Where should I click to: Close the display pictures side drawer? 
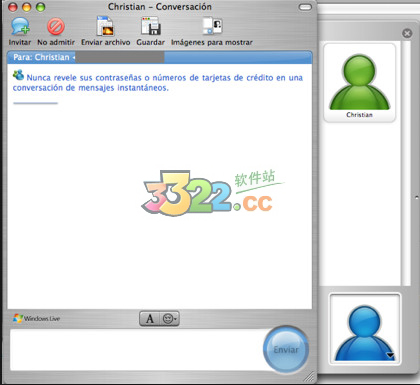tap(407, 33)
